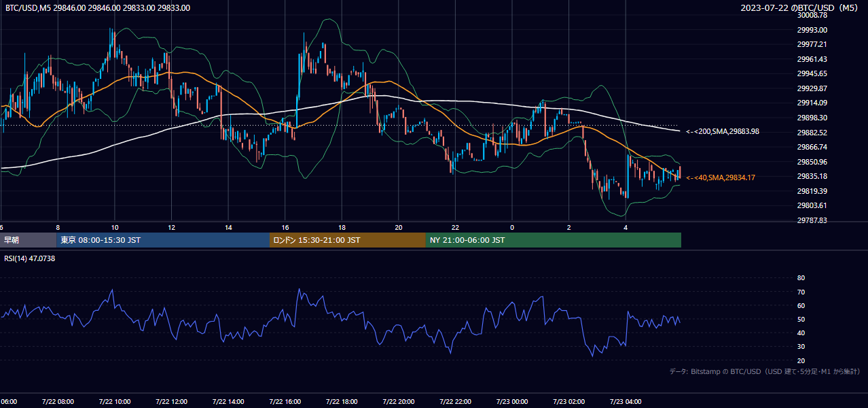Click price axis label 29850.96
Image resolution: width=868 pixels, height=408 pixels.
point(812,162)
